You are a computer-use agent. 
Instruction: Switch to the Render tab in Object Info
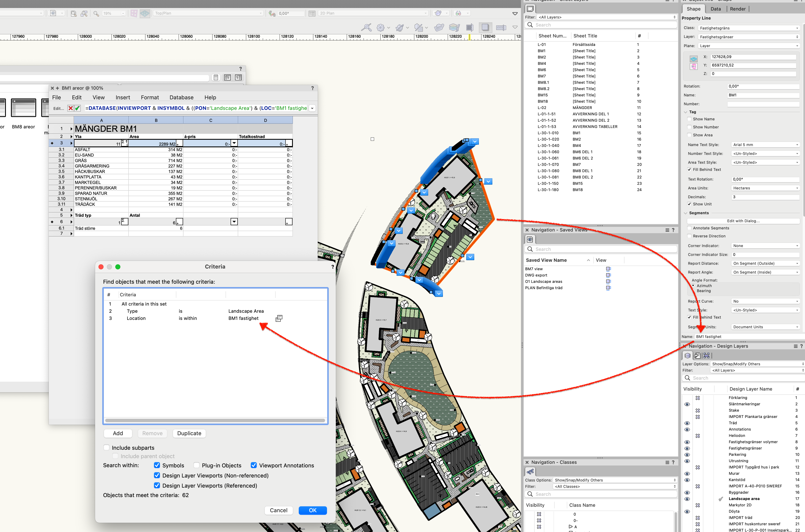tap(737, 9)
